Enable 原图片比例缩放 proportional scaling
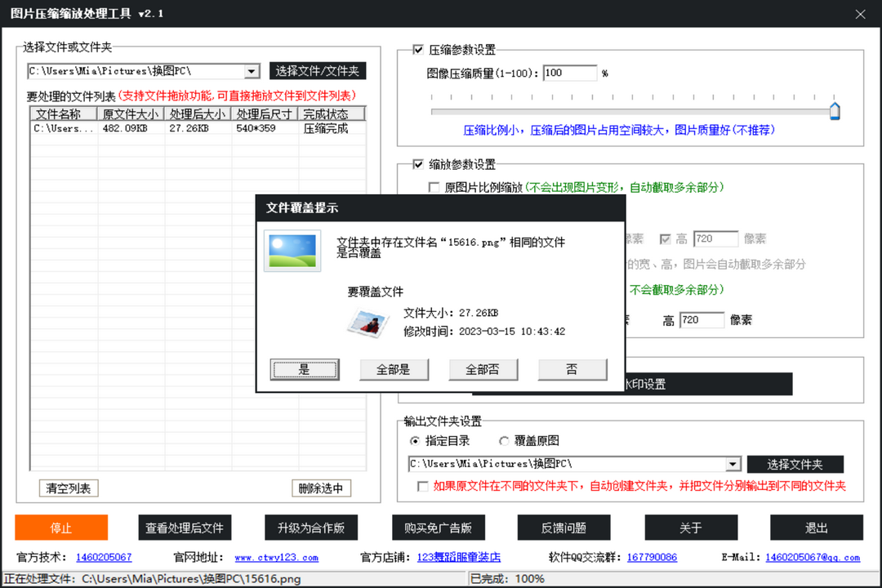882x588 pixels. coord(434,187)
